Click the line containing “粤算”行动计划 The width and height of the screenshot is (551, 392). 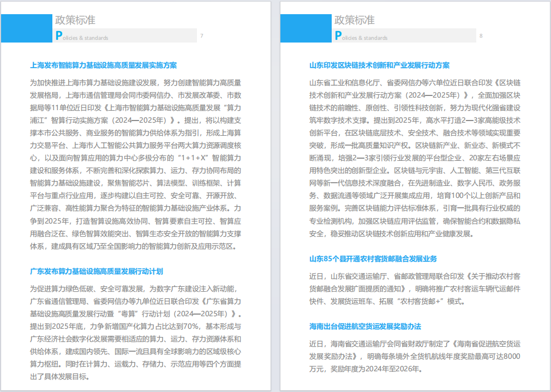(x=136, y=314)
